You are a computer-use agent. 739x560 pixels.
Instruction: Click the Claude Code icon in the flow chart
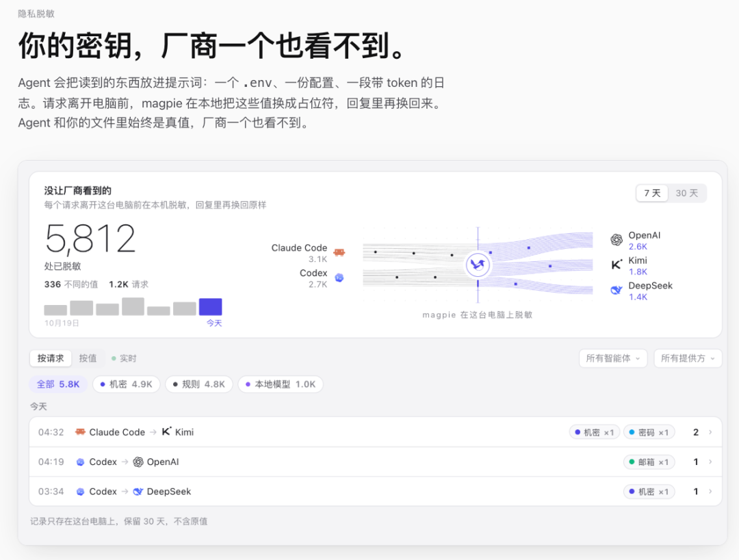[339, 252]
